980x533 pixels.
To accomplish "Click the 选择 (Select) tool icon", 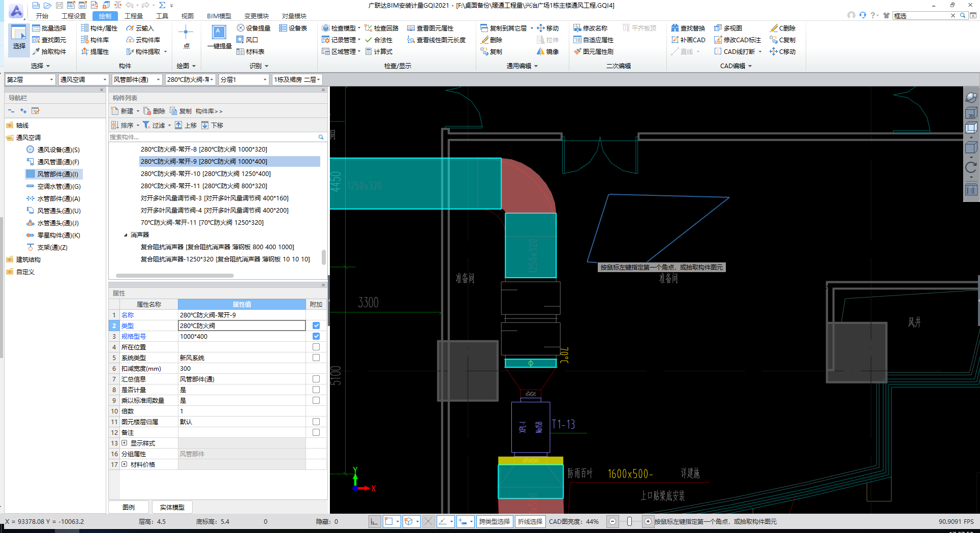I will tap(19, 38).
